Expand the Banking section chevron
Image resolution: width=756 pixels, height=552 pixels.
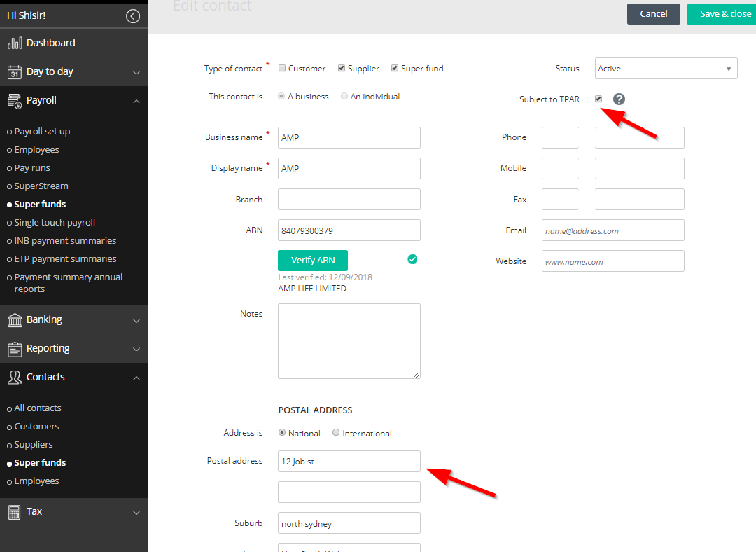pyautogui.click(x=136, y=320)
